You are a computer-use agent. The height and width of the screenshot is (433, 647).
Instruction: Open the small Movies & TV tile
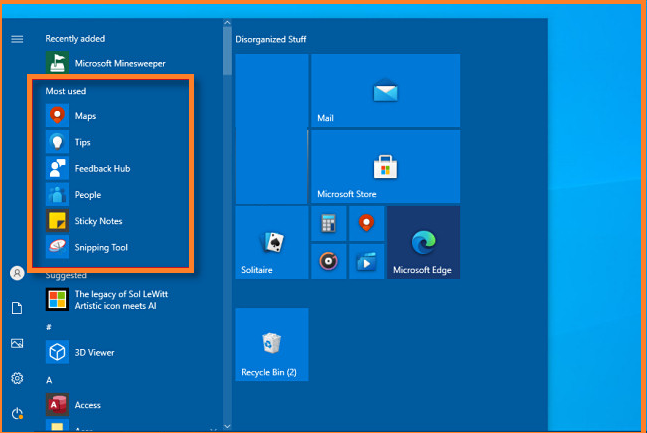[366, 261]
